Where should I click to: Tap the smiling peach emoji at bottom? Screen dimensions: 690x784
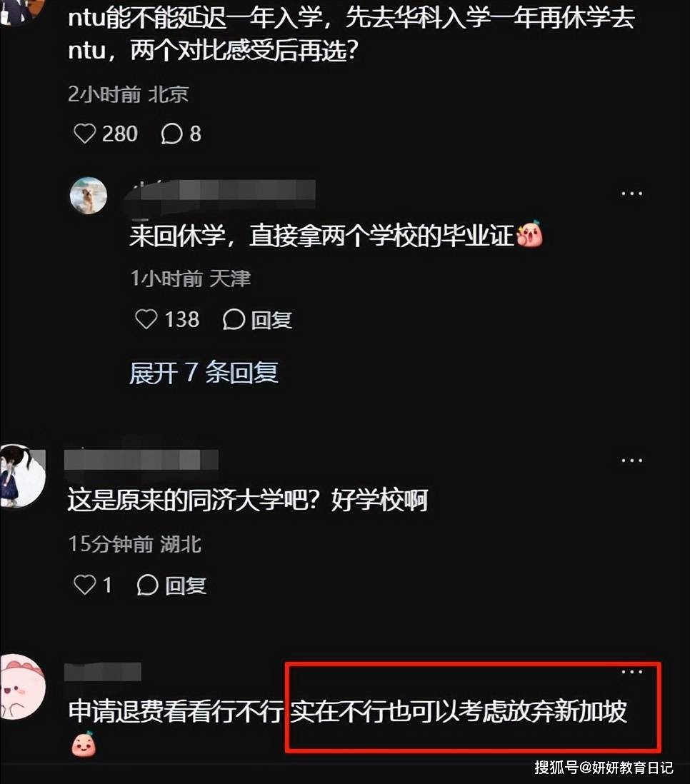click(84, 744)
